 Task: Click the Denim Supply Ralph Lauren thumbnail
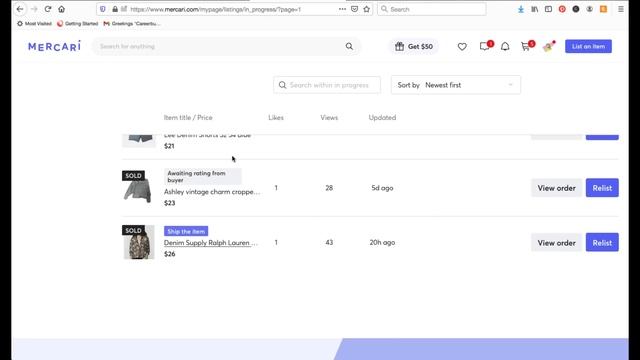pyautogui.click(x=138, y=242)
